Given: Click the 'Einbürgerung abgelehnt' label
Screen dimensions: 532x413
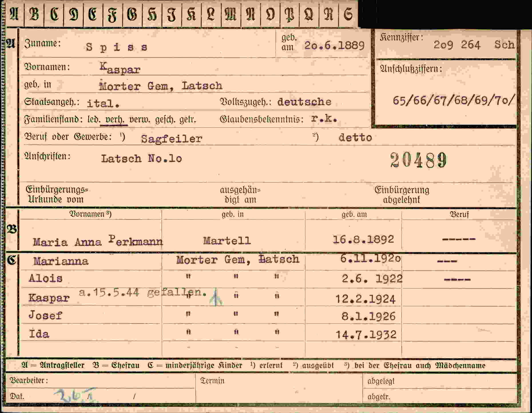Looking at the screenshot, I should [402, 195].
